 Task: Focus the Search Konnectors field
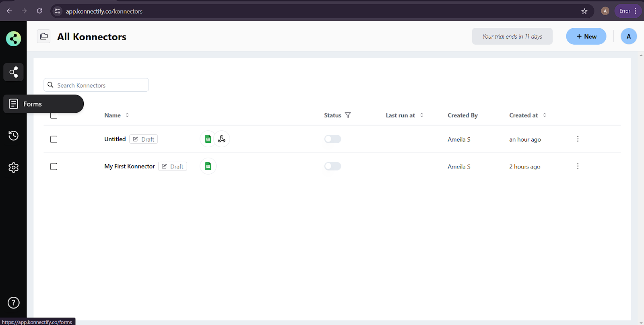tap(96, 85)
